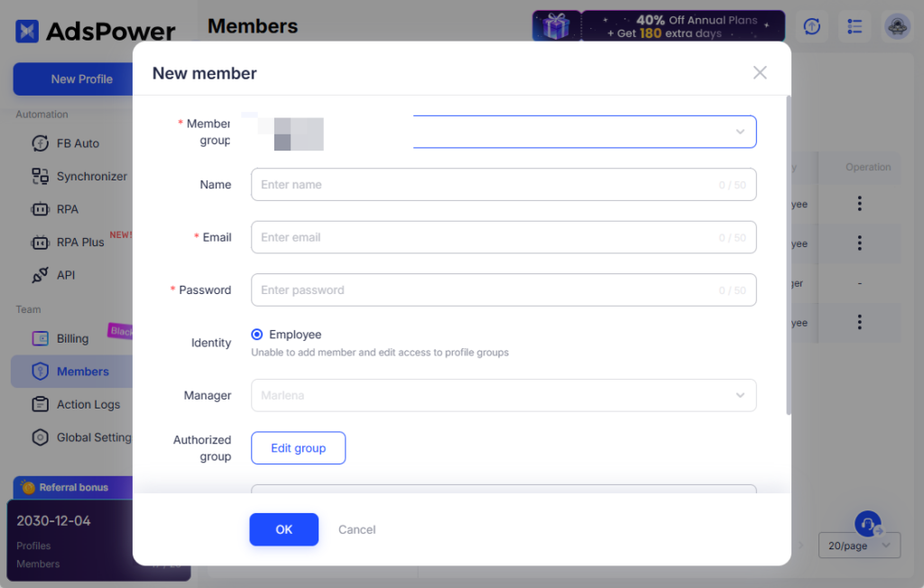Image resolution: width=924 pixels, height=588 pixels.
Task: Click the Enter email input field
Action: pos(487,237)
